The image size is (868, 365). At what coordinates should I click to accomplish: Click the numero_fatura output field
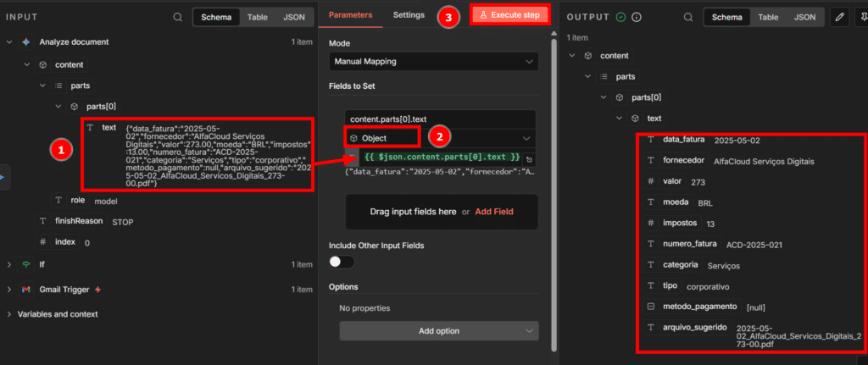coord(682,243)
